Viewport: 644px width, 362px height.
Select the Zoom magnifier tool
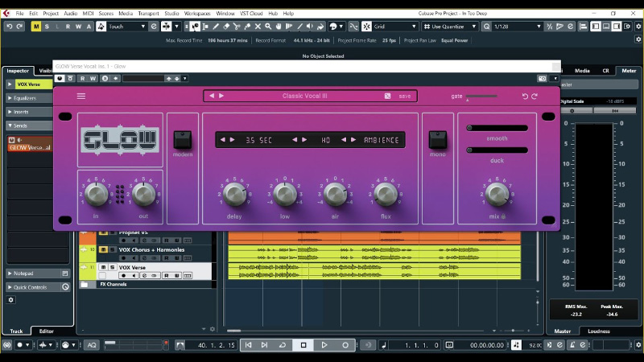point(268,27)
